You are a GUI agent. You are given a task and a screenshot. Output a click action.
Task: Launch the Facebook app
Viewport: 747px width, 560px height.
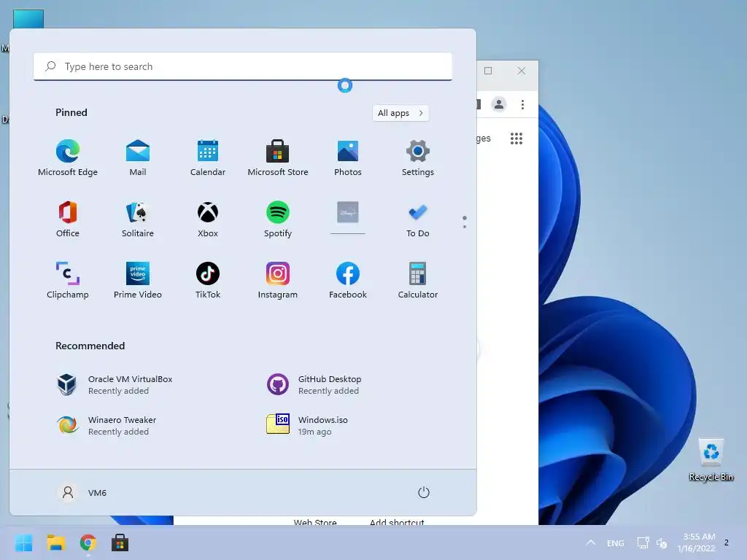(348, 280)
